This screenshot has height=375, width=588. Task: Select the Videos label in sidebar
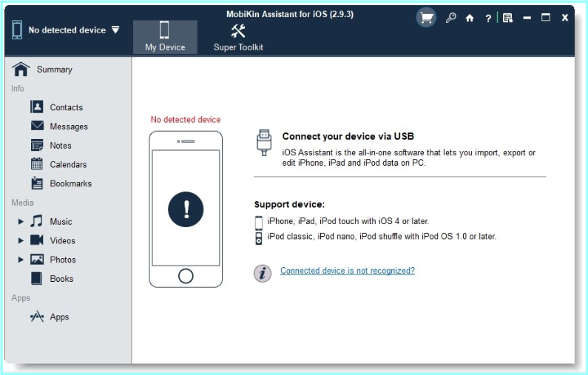(x=63, y=240)
